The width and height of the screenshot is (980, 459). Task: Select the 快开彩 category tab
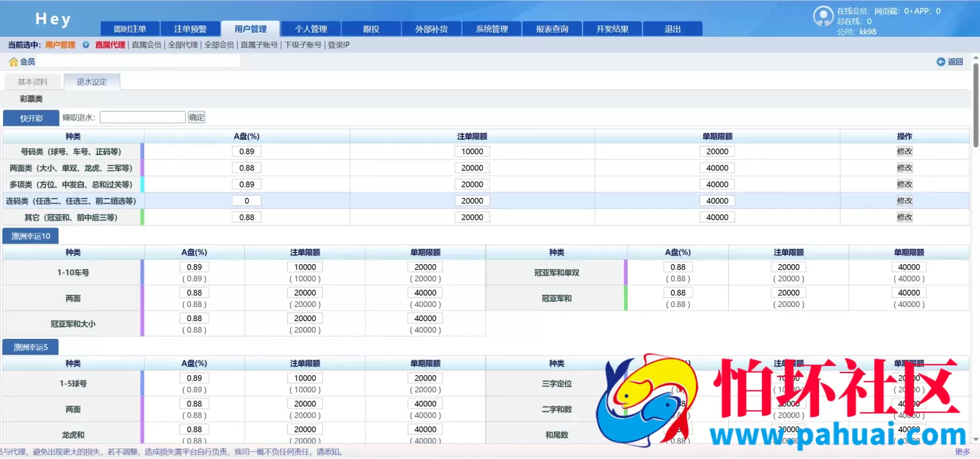click(31, 118)
